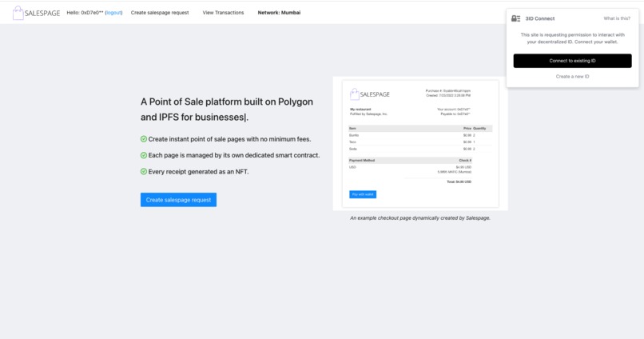The width and height of the screenshot is (644, 339).
Task: Click the Hello: 0xD7e0** account text
Action: [85, 13]
